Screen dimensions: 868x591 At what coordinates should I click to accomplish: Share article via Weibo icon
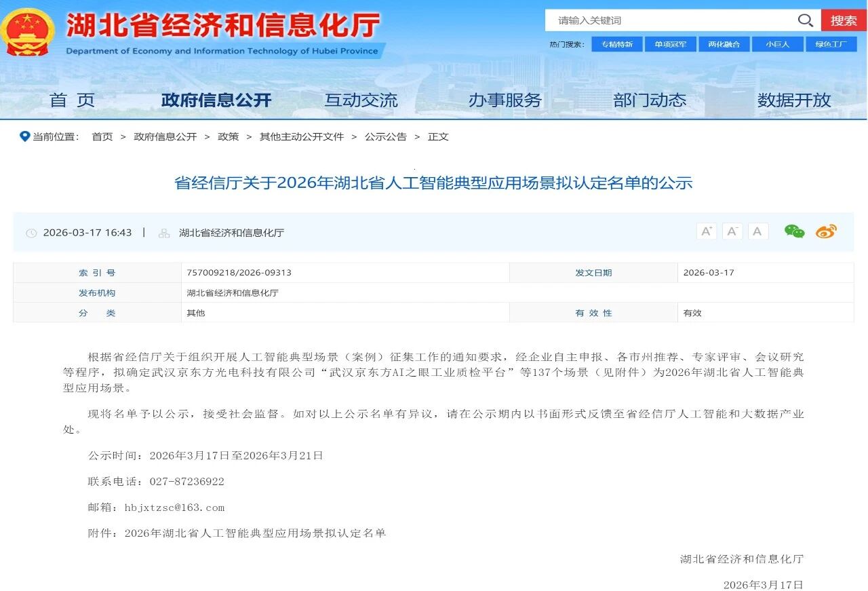[x=826, y=231]
